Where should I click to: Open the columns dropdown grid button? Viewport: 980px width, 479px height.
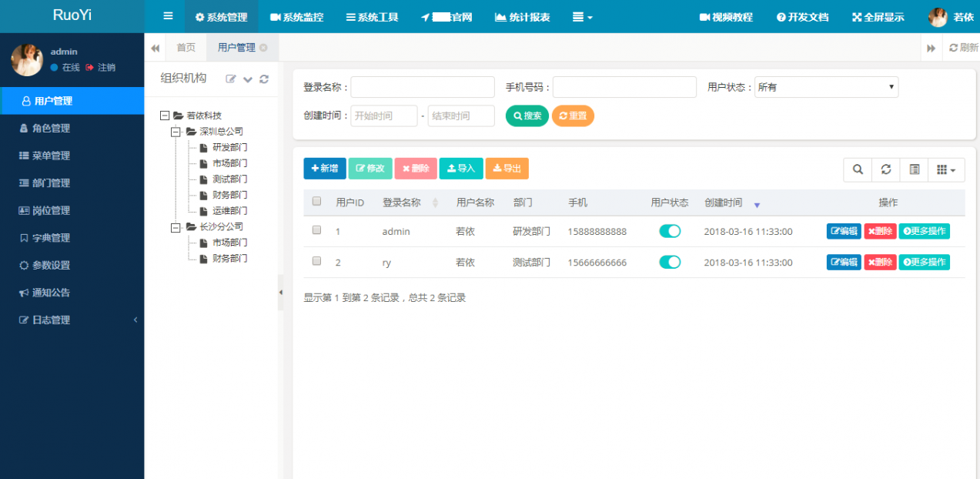tap(946, 169)
